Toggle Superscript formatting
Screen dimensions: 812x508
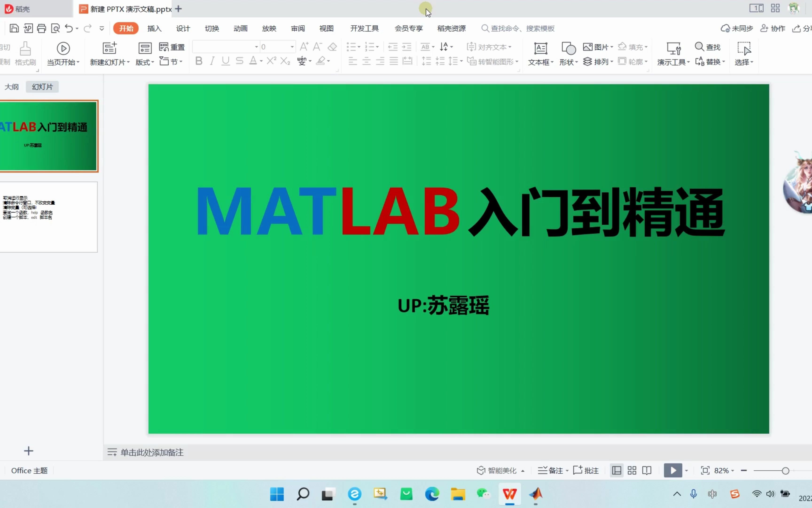[x=271, y=60]
